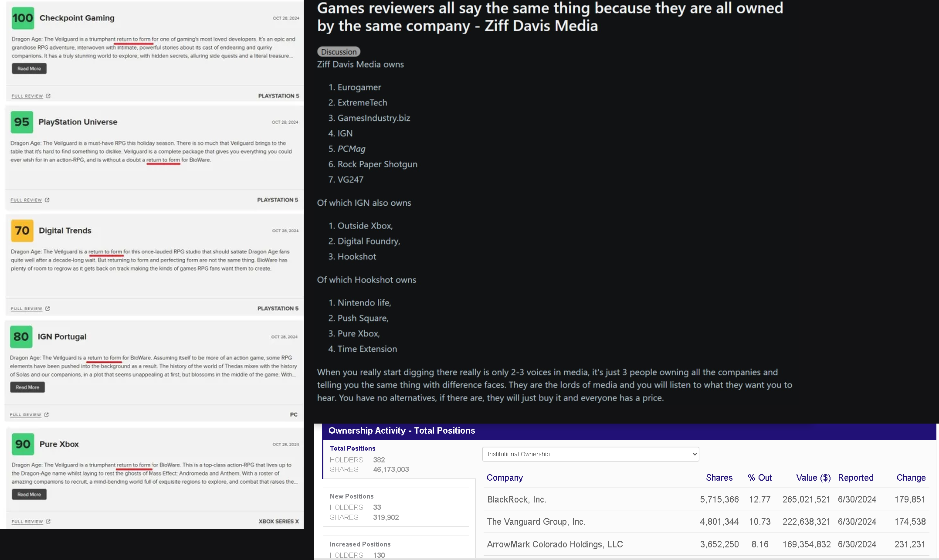Click the Pure Xbox outlet name
This screenshot has width=939, height=560.
[x=59, y=444]
